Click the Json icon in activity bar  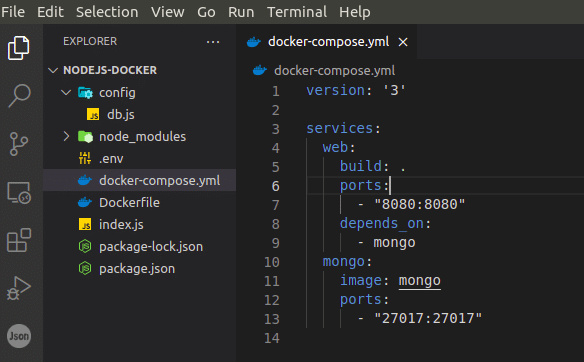[19, 336]
